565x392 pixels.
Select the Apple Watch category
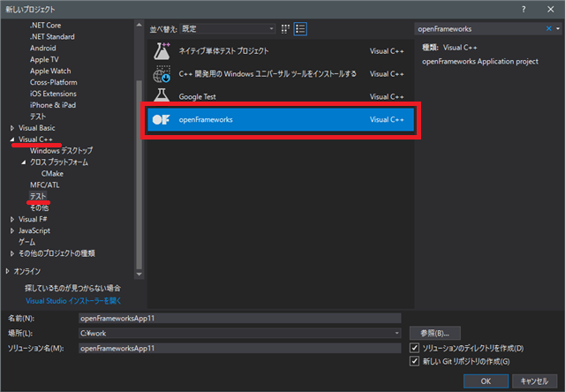(x=50, y=71)
